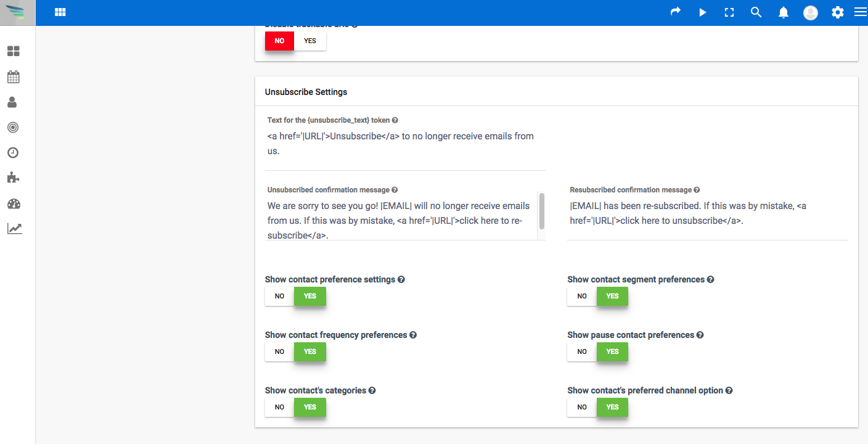The height and width of the screenshot is (444, 868).
Task: Open the user avatar menu
Action: coord(811,12)
